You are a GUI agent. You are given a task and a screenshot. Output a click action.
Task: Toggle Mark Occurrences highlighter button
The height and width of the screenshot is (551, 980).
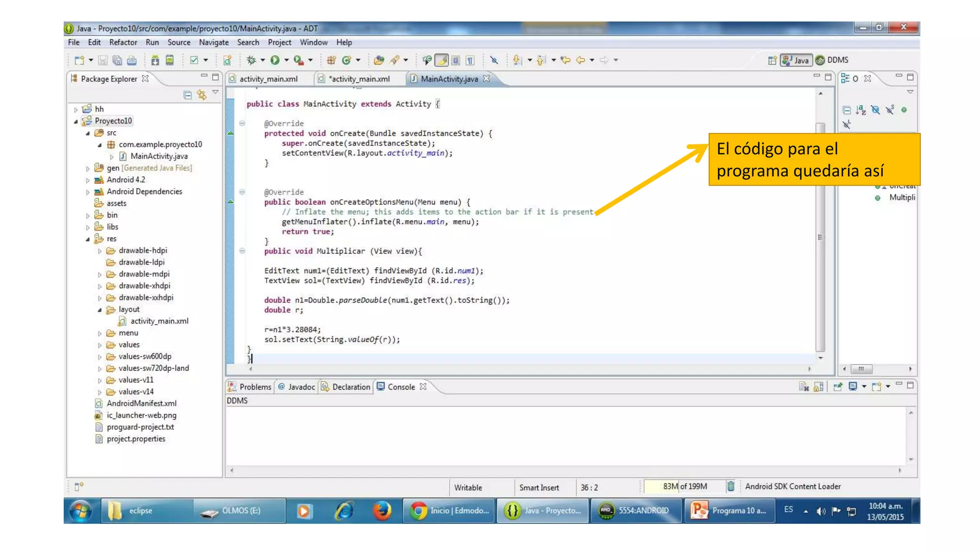[x=442, y=60]
